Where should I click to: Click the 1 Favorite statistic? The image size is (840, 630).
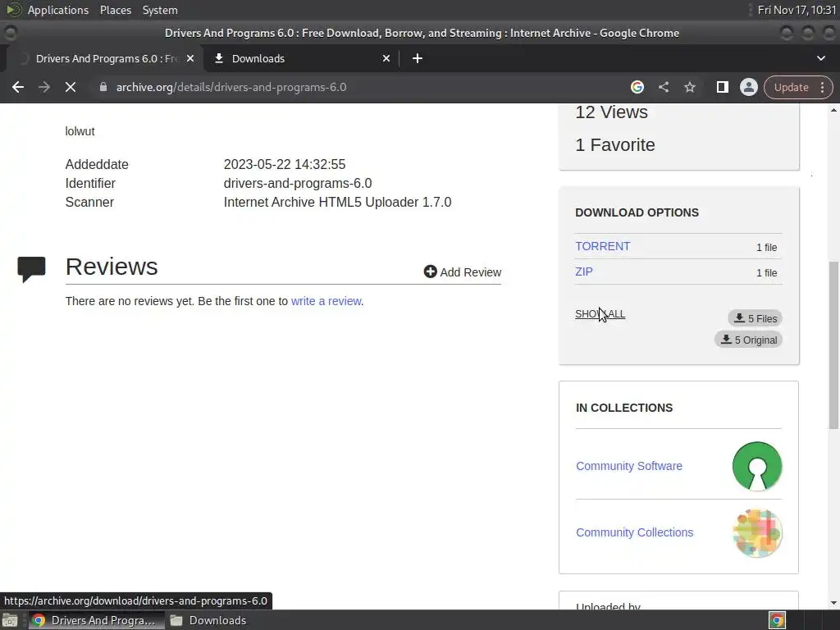click(x=615, y=144)
